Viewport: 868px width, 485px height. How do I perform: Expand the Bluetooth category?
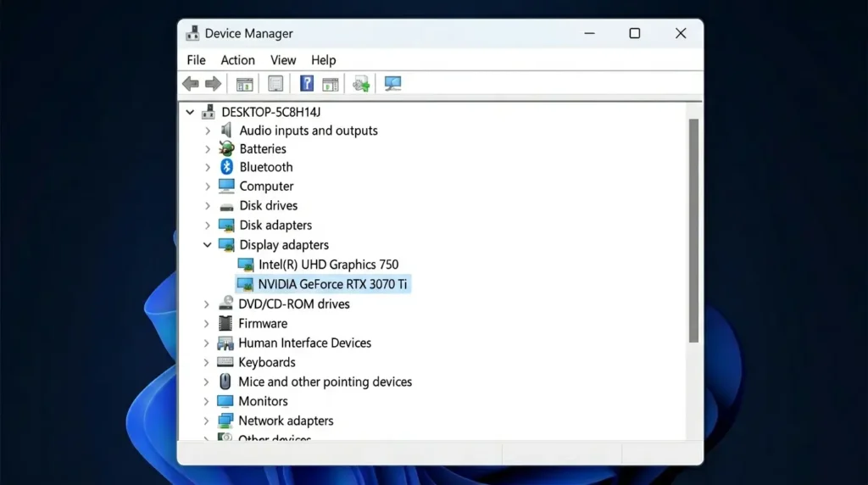coord(208,167)
